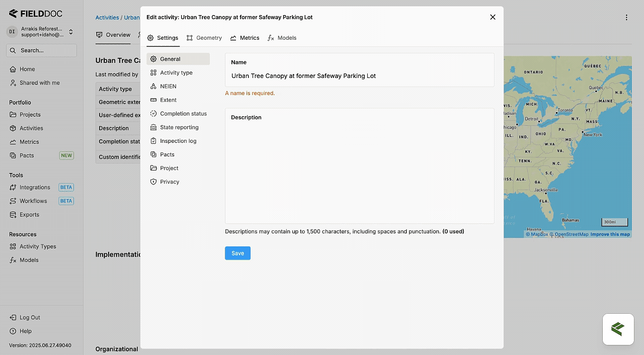Click the Integrations icon in the sidebar
This screenshot has height=355, width=644.
tap(13, 188)
